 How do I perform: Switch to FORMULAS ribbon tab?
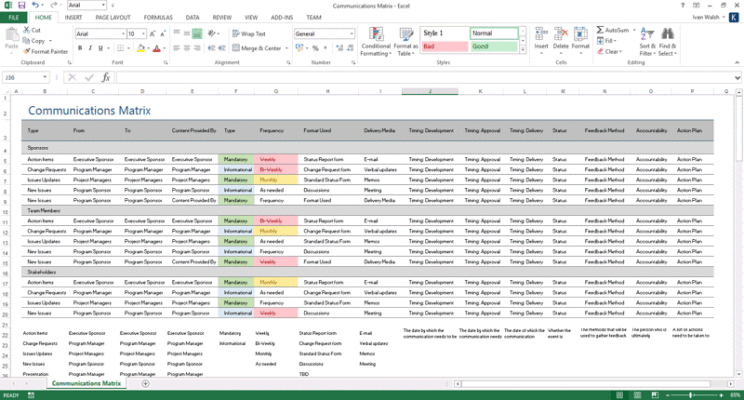(x=158, y=18)
